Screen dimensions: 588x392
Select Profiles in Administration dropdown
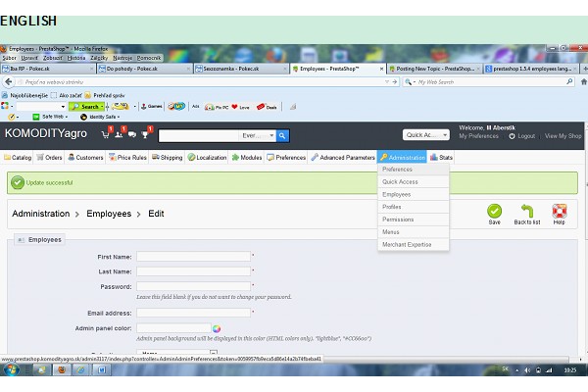pyautogui.click(x=414, y=207)
